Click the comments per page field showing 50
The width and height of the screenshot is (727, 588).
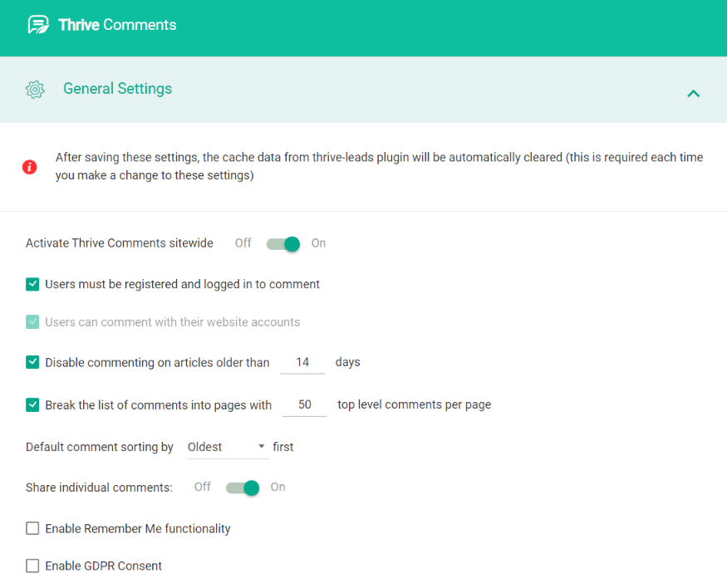[305, 405]
